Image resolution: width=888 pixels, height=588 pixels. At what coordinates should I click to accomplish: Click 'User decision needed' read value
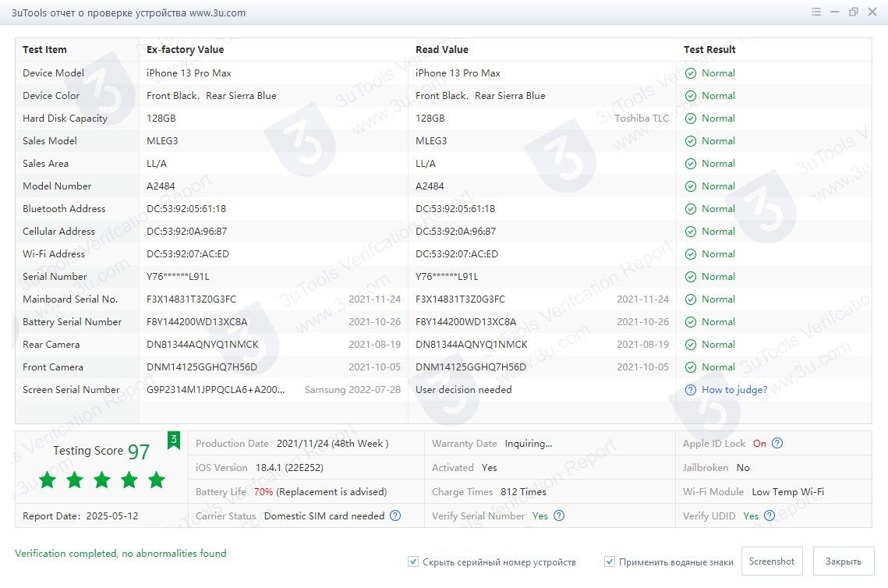point(464,390)
